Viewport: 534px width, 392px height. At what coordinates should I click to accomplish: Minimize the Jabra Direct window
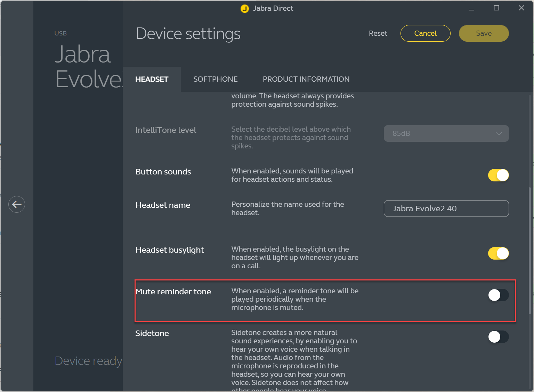click(471, 9)
